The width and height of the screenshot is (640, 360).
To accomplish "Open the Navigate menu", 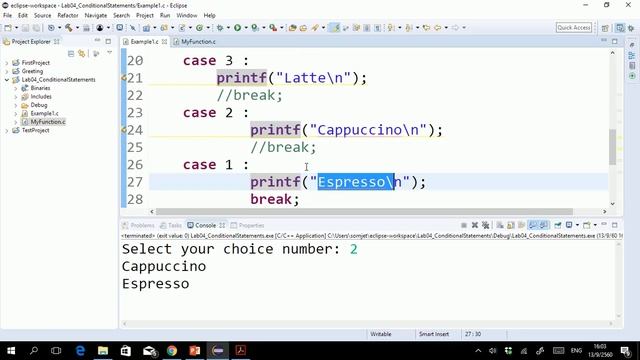I will tap(96, 16).
